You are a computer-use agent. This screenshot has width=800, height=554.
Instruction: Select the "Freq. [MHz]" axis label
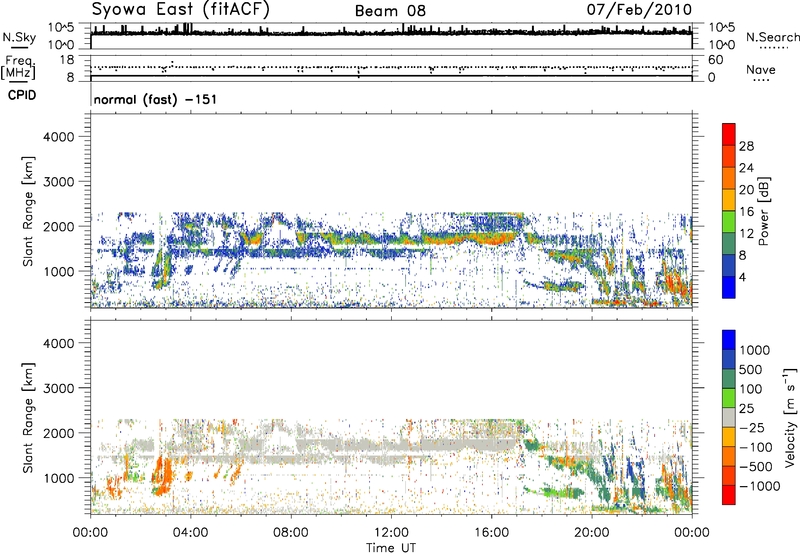[x=18, y=68]
